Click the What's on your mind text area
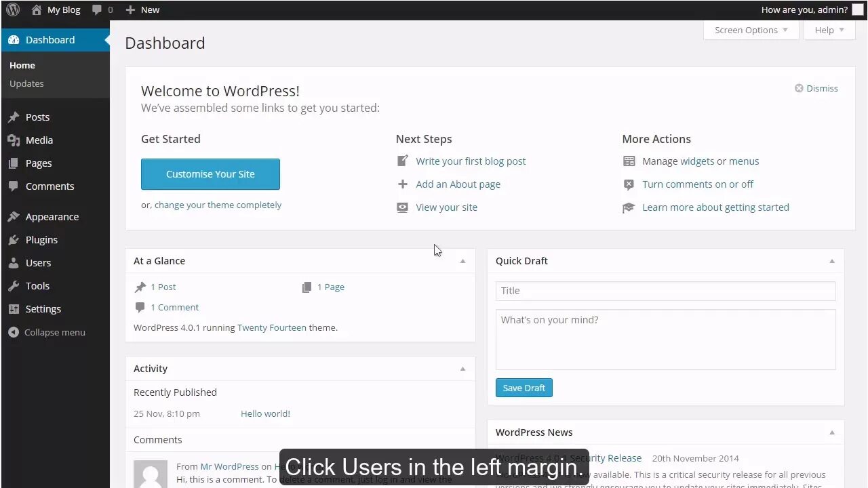This screenshot has width=868, height=488. click(x=665, y=340)
